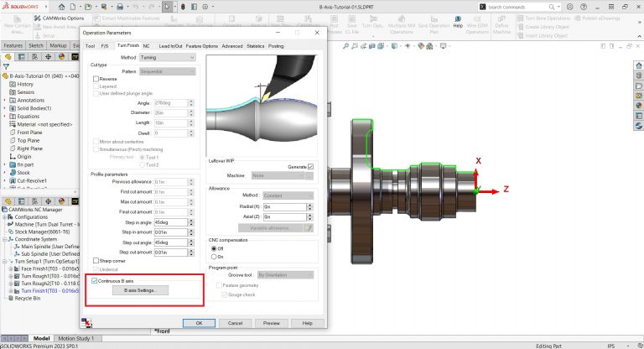Open the Groove tool By Orientation dropdown
Screen dimensions: 644x349
(x=285, y=275)
